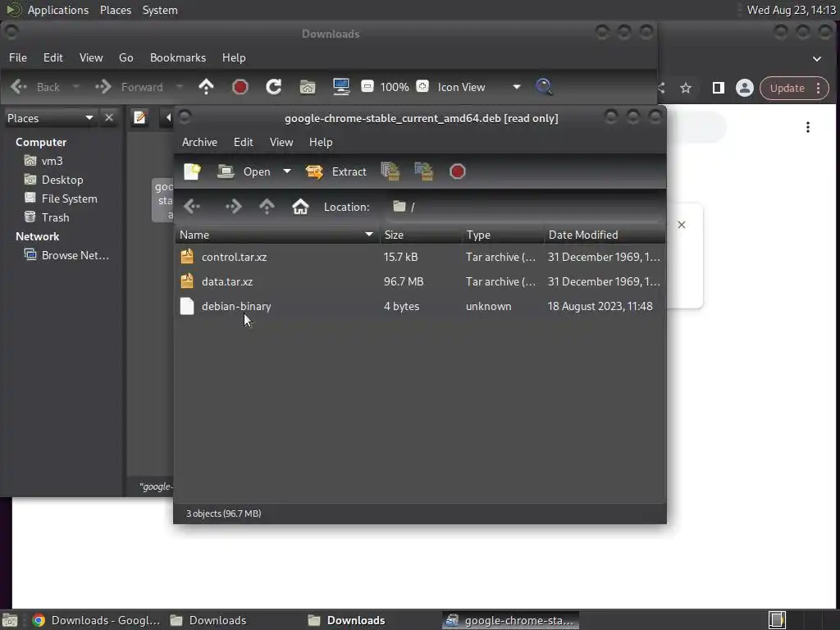
Task: Bookmark page star icon in Chrome
Action: 686,88
